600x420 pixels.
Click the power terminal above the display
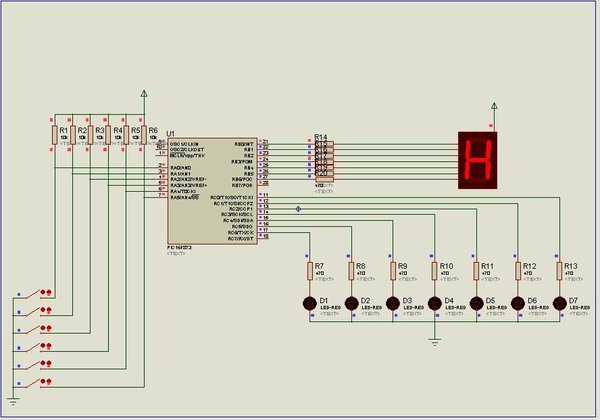[x=494, y=106]
